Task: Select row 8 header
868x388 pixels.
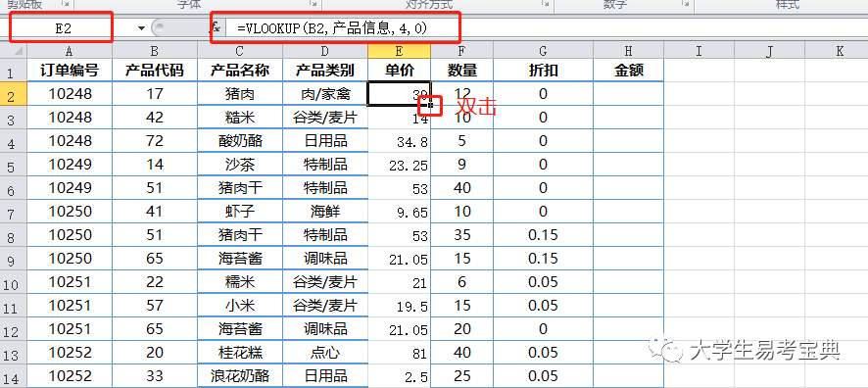Action: coord(13,235)
